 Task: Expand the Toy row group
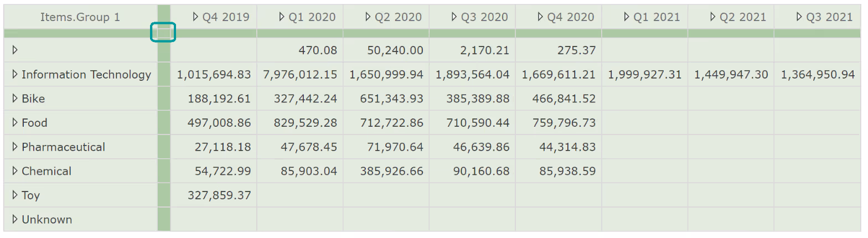15,195
